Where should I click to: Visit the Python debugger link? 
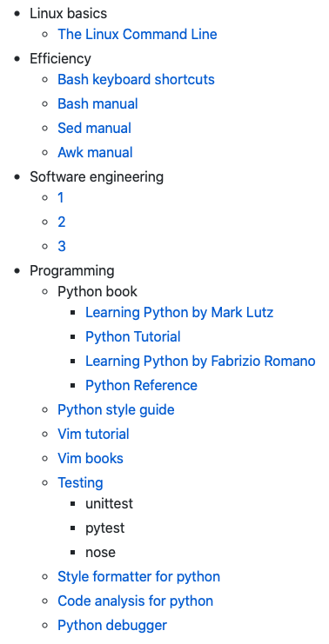(x=112, y=626)
